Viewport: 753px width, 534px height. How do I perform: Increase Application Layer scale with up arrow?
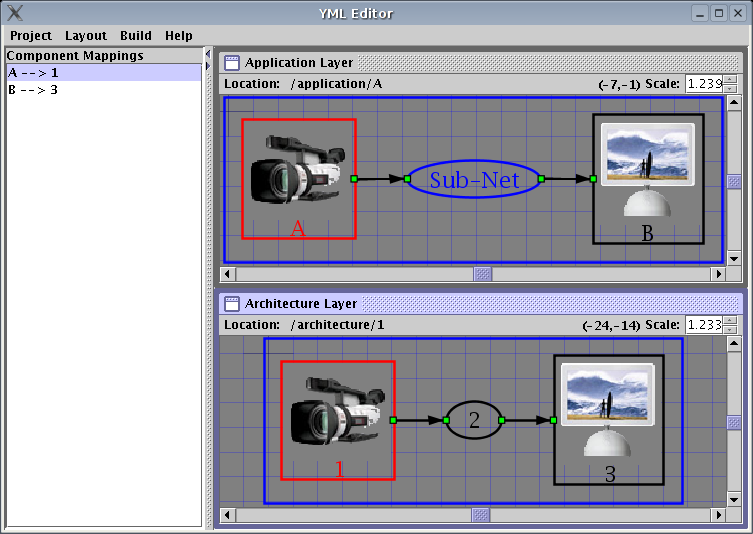click(731, 80)
